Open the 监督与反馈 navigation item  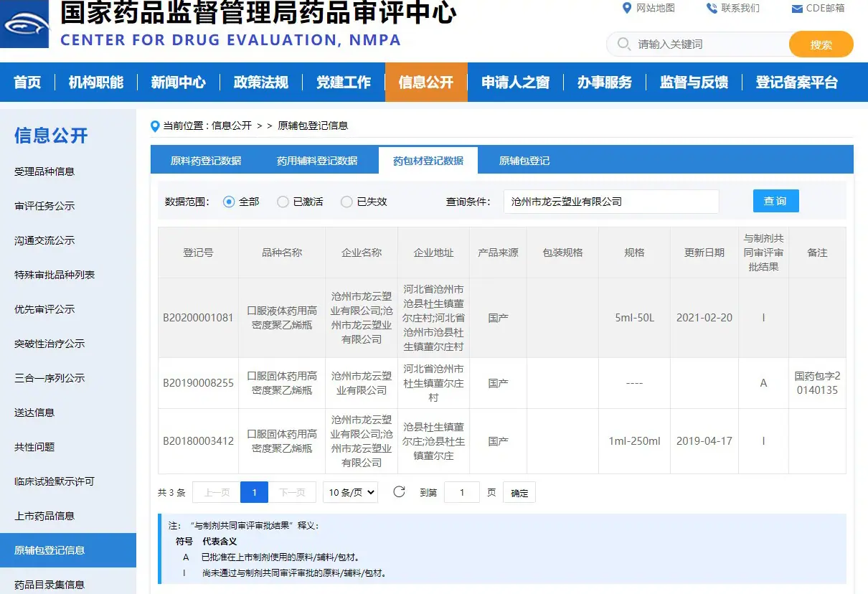point(694,82)
